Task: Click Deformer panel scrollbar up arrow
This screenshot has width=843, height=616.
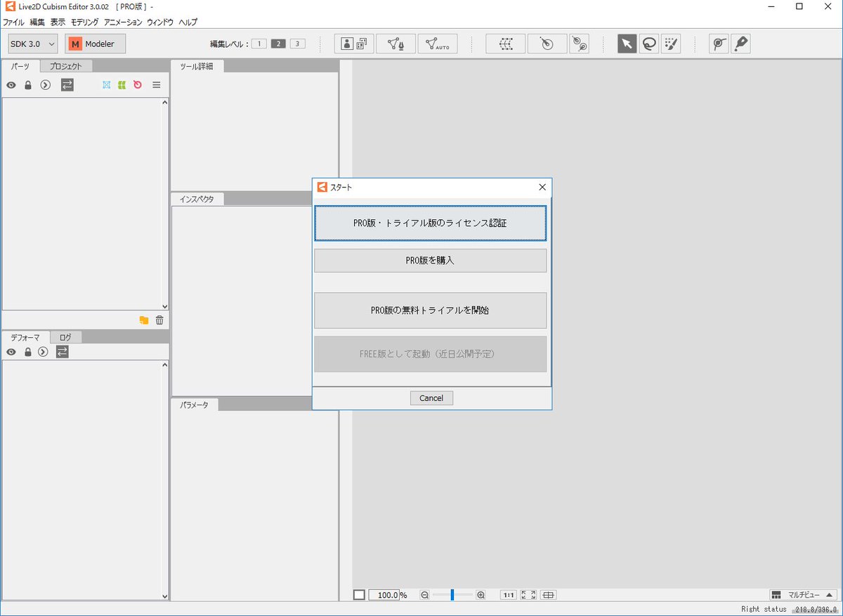Action: 165,365
